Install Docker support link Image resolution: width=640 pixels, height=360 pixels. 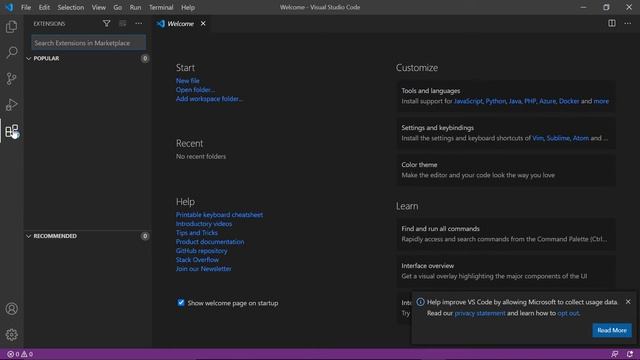[569, 101]
